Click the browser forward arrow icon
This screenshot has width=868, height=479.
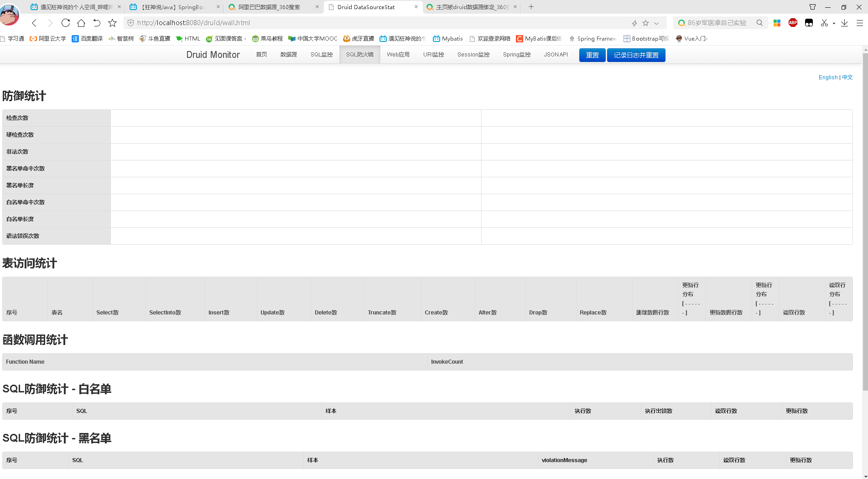(x=50, y=23)
